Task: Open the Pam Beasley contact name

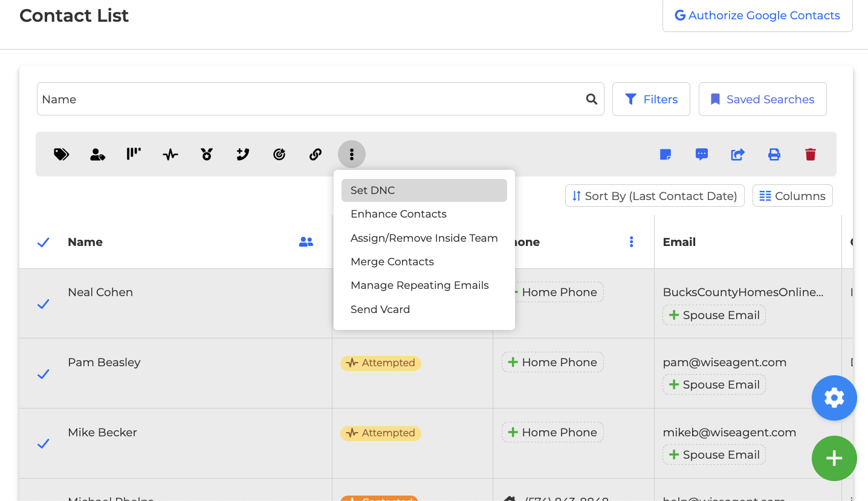Action: click(x=104, y=362)
